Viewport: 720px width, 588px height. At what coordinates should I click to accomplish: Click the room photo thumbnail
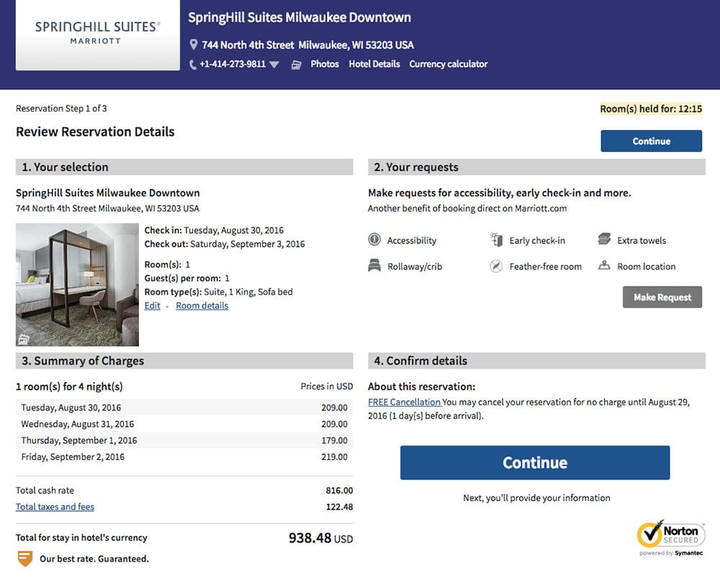click(x=77, y=285)
